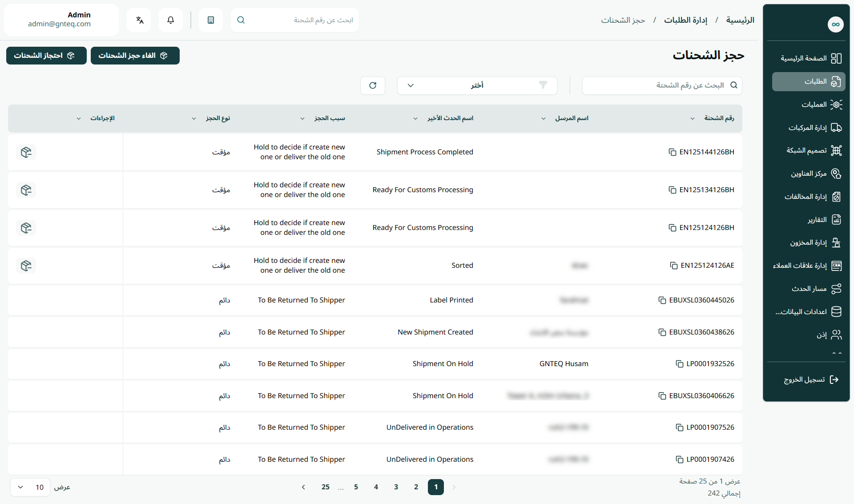Screen dimensions: 854x504
Task: Go to page 3
Action: tap(396, 487)
